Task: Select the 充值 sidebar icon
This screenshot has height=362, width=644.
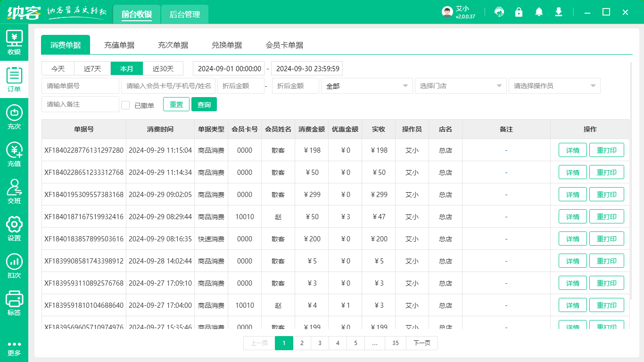Action: point(14,156)
